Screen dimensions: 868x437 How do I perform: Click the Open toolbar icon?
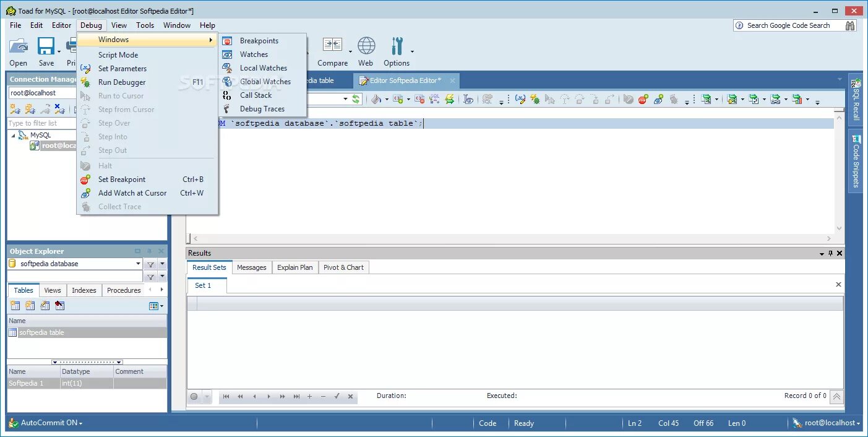click(19, 51)
